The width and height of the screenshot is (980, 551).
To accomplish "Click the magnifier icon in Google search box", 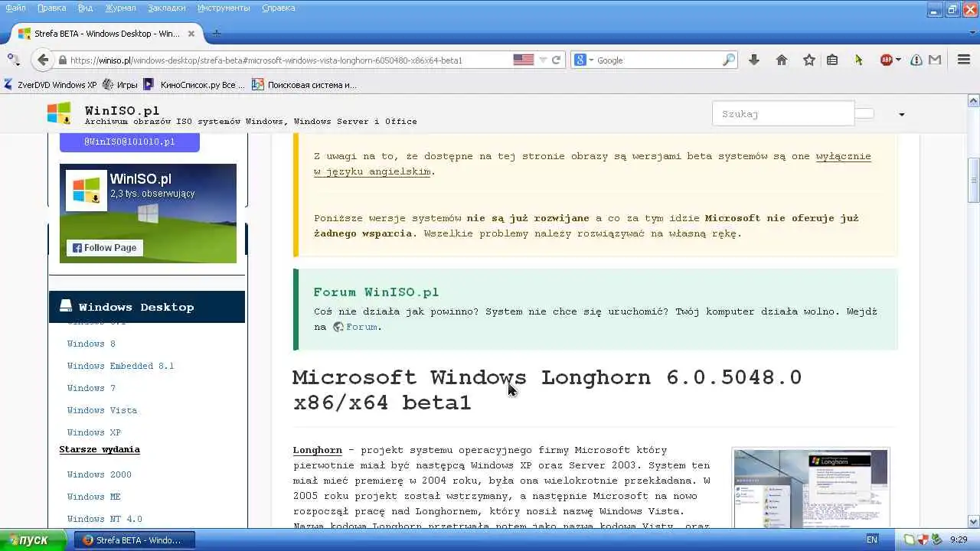I will click(x=729, y=60).
